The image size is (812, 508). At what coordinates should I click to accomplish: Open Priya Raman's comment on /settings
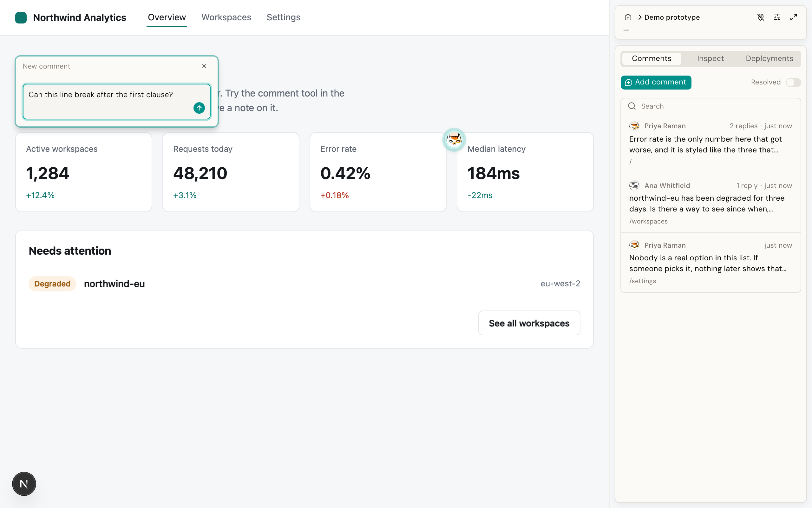pos(711,263)
